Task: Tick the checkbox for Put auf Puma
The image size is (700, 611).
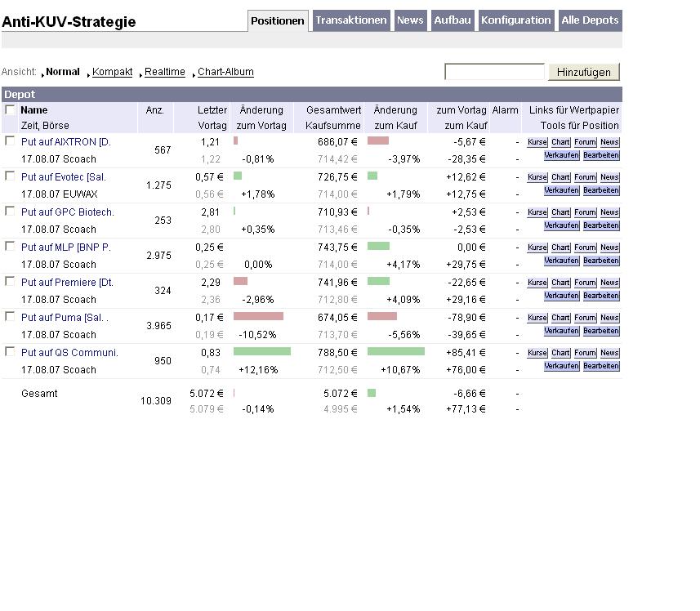Action: (x=9, y=316)
